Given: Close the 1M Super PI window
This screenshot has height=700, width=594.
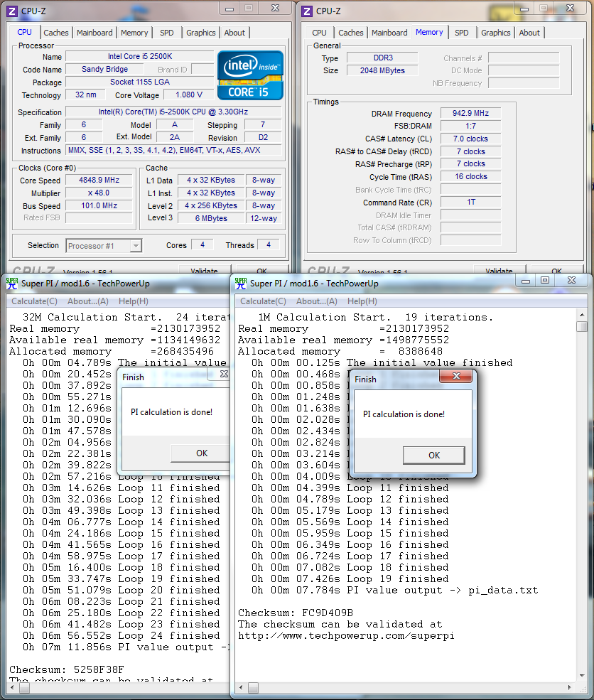Looking at the screenshot, I should click(x=572, y=281).
